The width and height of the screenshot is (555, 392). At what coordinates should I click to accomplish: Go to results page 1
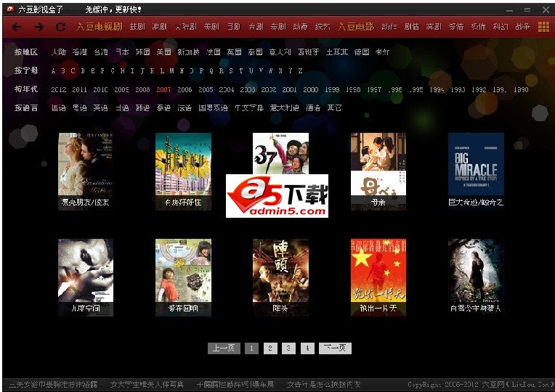(x=251, y=348)
